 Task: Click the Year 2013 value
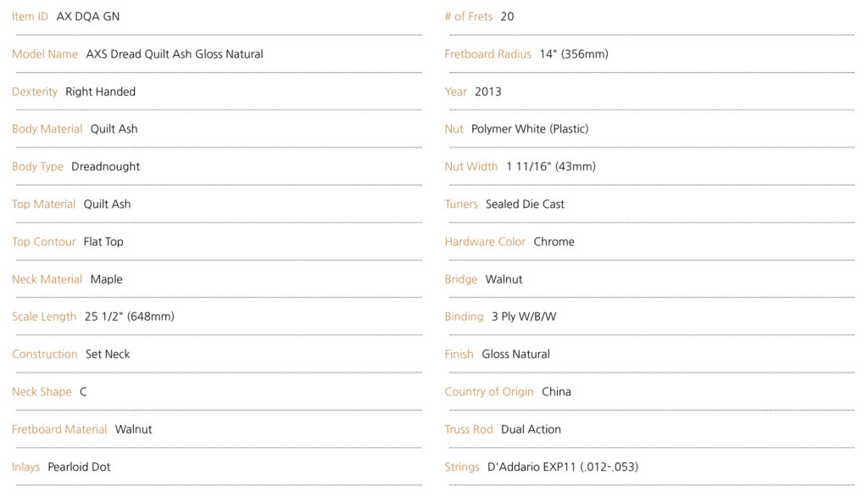[488, 92]
